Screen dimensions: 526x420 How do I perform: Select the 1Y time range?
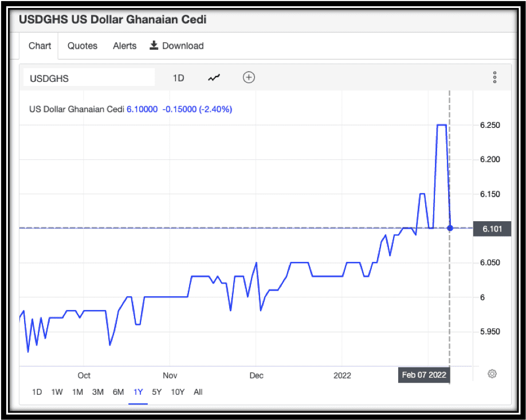tap(138, 392)
